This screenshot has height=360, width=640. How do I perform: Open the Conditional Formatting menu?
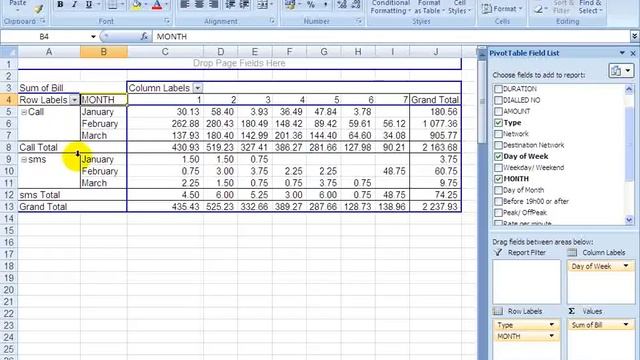point(391,7)
